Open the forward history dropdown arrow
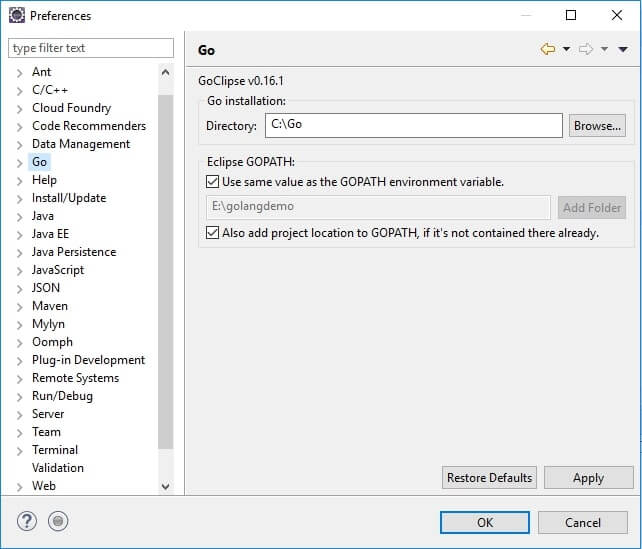Screen dimensions: 642x549 (x=605, y=49)
